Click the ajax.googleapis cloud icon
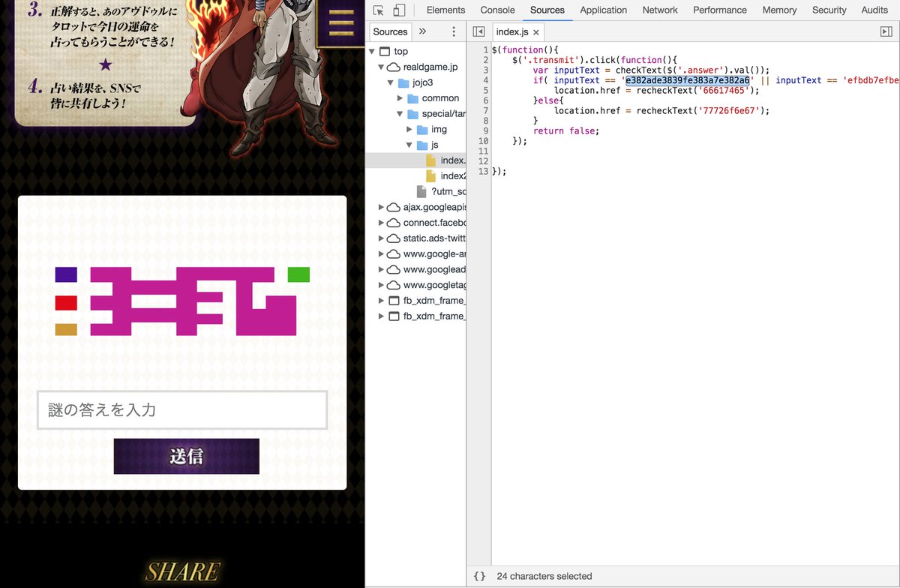The width and height of the screenshot is (900, 588). click(393, 207)
